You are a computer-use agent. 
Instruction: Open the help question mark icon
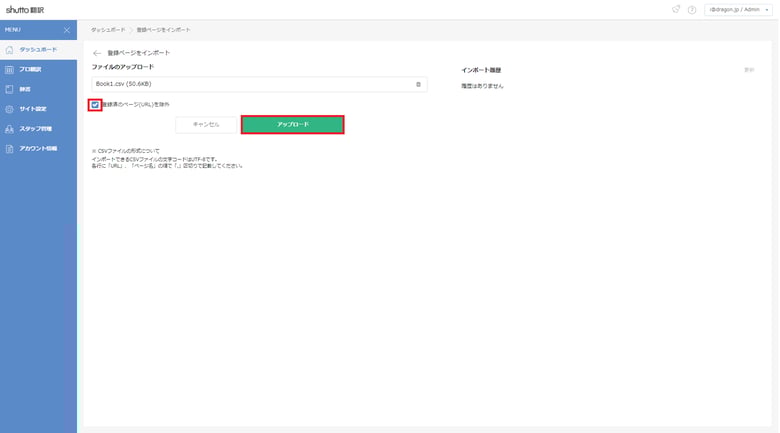point(692,10)
